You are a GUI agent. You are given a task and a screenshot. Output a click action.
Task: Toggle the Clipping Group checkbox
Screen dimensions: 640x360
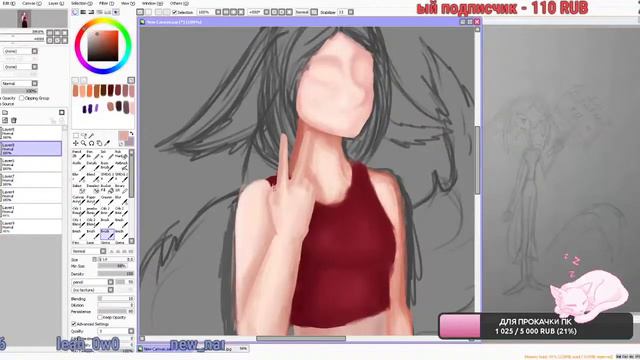[x=22, y=98]
